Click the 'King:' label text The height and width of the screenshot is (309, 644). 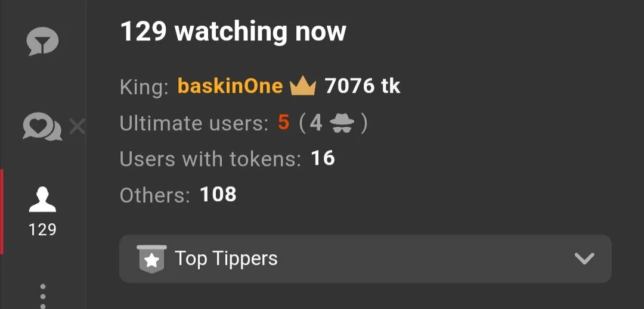tap(144, 86)
